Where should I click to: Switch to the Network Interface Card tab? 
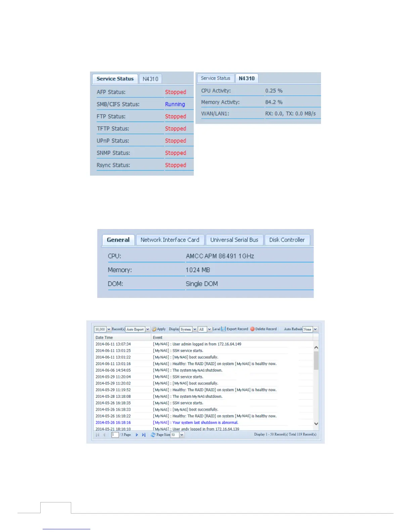click(170, 240)
